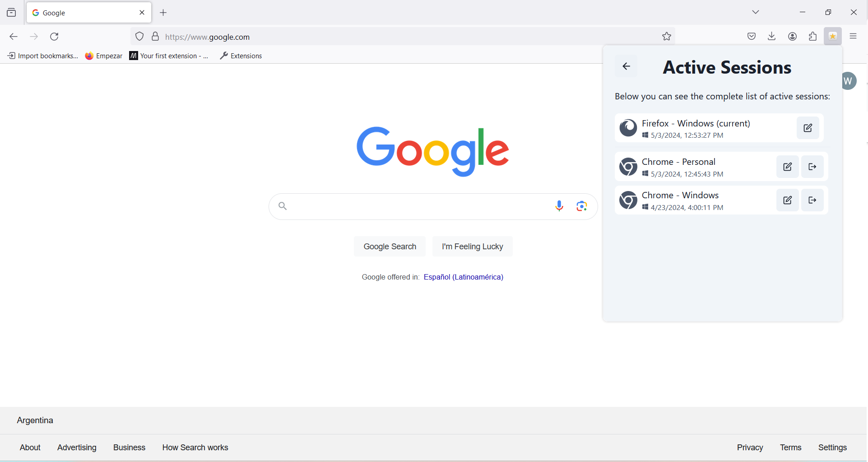Navigate forward in history
868x462 pixels.
pyautogui.click(x=34, y=37)
